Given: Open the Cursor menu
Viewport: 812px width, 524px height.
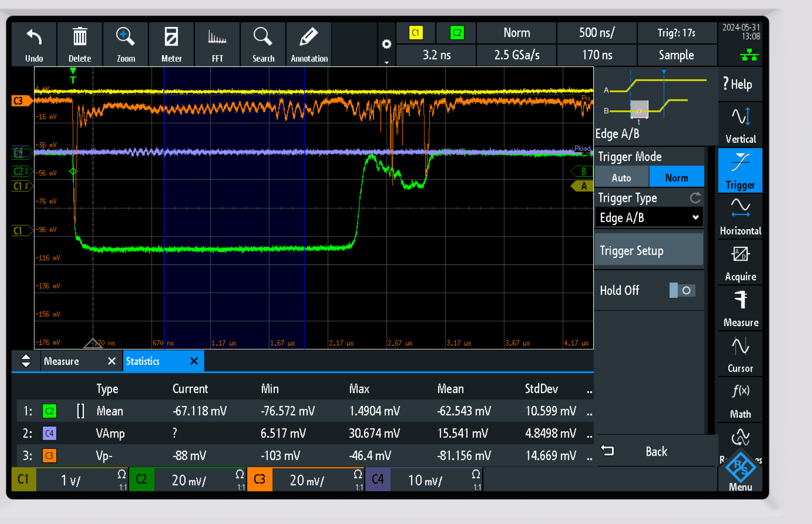Looking at the screenshot, I should 740,354.
